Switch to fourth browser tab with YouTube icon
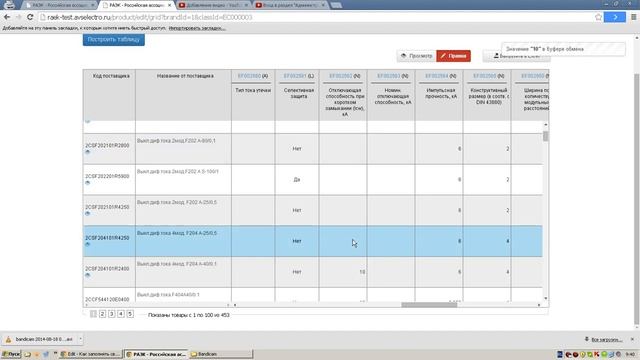 coord(290,5)
